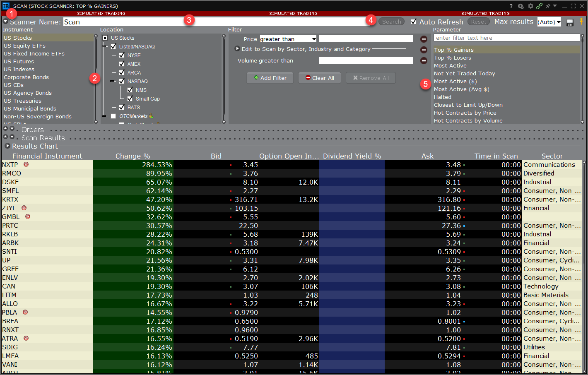Click the Price value input field
Viewport: 588px width, 375px height.
366,38
